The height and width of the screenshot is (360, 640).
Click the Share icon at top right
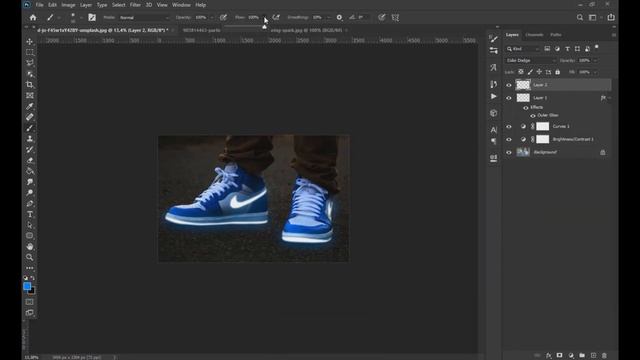(611, 17)
